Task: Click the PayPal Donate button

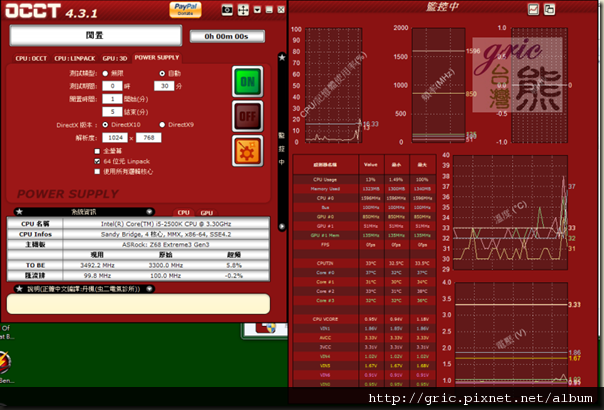Action: pyautogui.click(x=185, y=10)
